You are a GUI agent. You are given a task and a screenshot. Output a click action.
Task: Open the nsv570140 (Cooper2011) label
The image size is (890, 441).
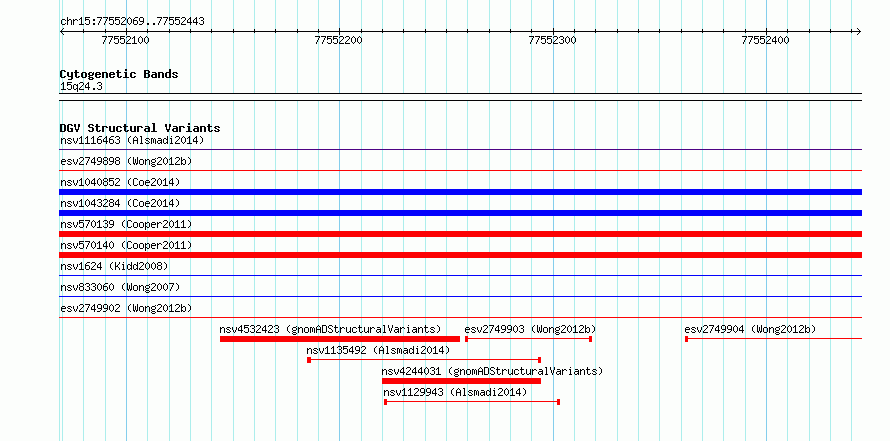click(x=126, y=245)
